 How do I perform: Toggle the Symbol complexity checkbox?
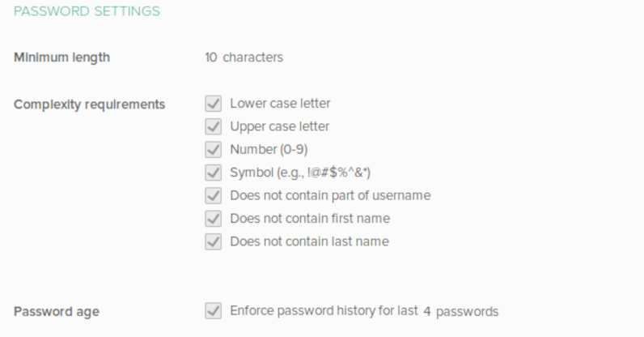pos(213,173)
